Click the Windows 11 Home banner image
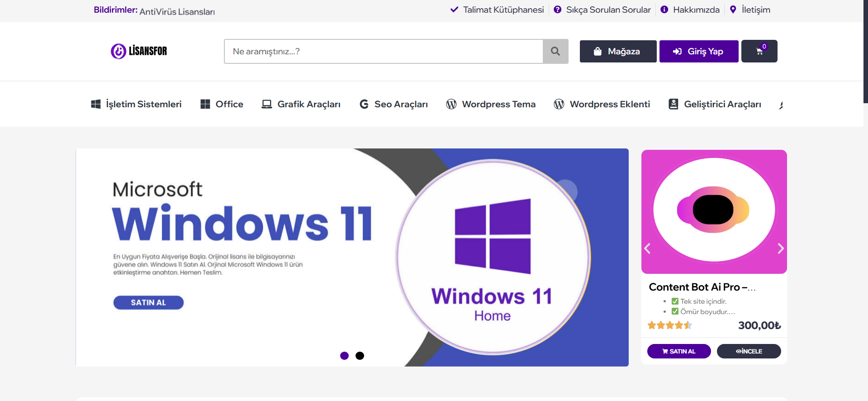868x401 pixels. [352, 257]
